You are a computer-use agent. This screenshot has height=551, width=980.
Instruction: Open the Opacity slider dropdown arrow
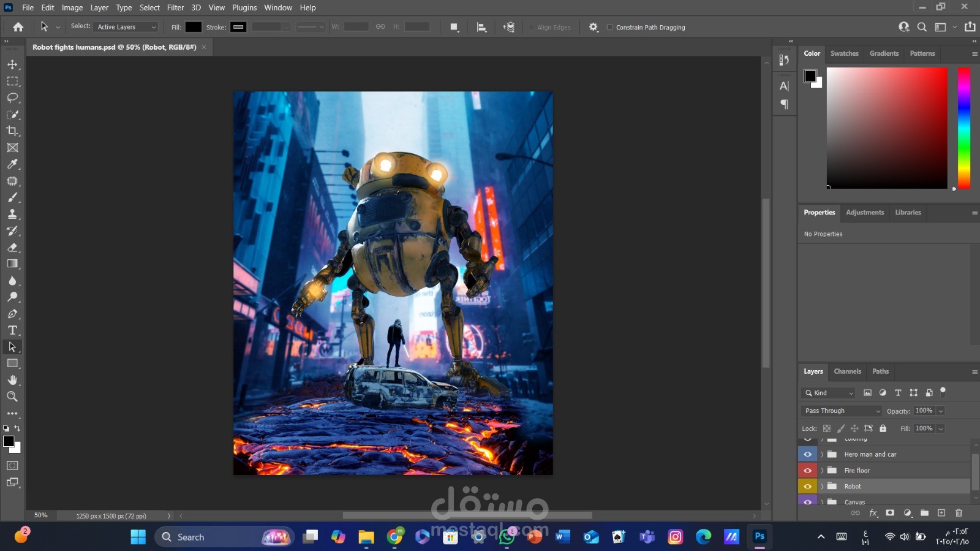941,411
